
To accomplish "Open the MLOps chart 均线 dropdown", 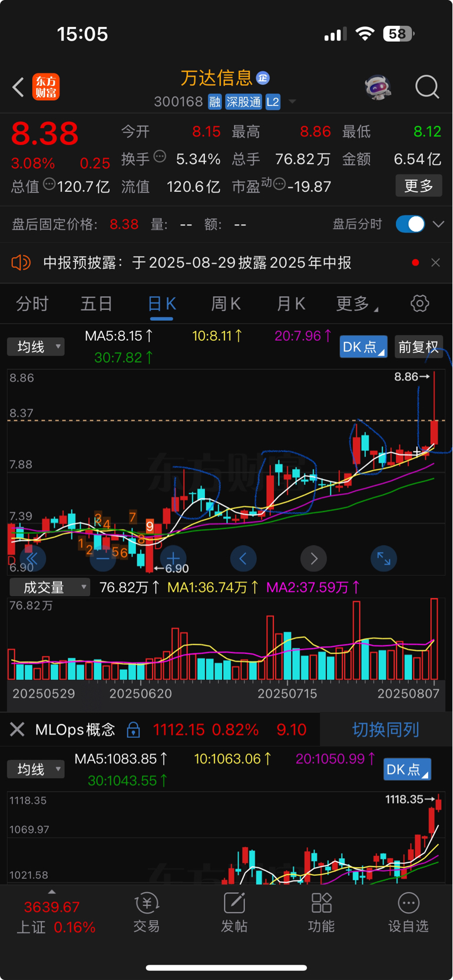I will click(x=36, y=769).
